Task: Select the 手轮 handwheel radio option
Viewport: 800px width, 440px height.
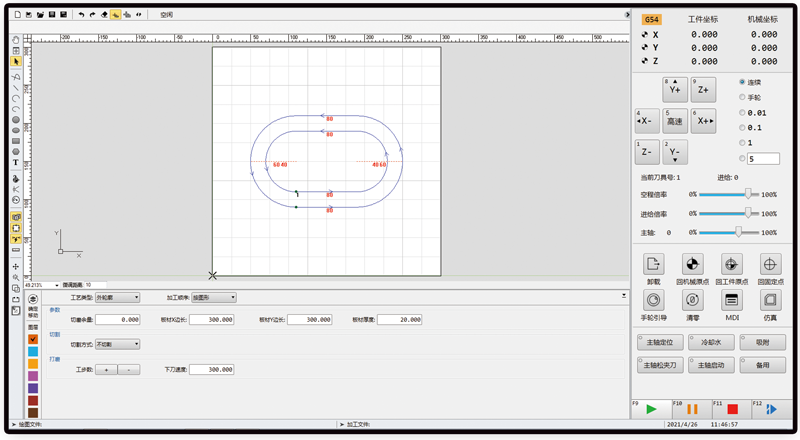Action: point(742,97)
